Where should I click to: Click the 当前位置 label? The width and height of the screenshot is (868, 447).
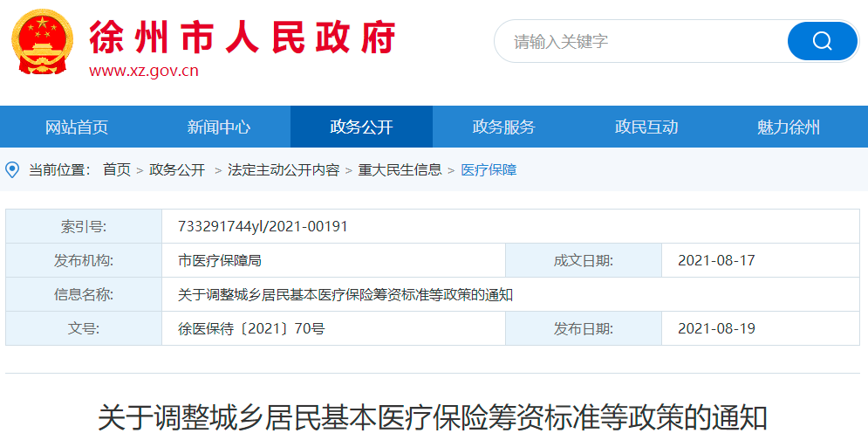(x=60, y=169)
